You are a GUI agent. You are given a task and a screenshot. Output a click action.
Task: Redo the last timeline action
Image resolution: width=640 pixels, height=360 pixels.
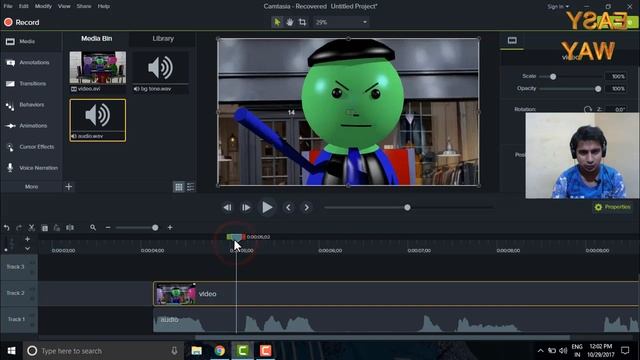[19, 228]
